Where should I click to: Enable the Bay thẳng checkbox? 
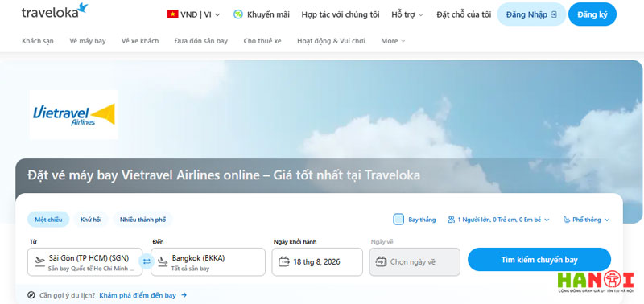(x=398, y=220)
